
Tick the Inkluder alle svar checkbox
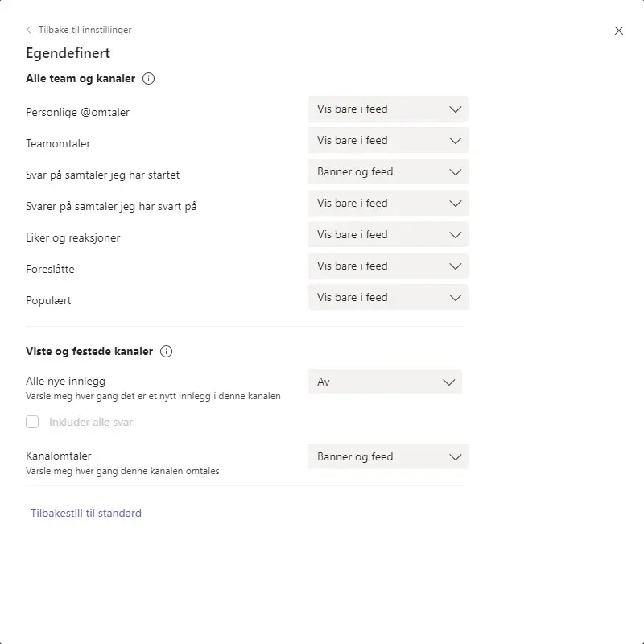point(33,422)
